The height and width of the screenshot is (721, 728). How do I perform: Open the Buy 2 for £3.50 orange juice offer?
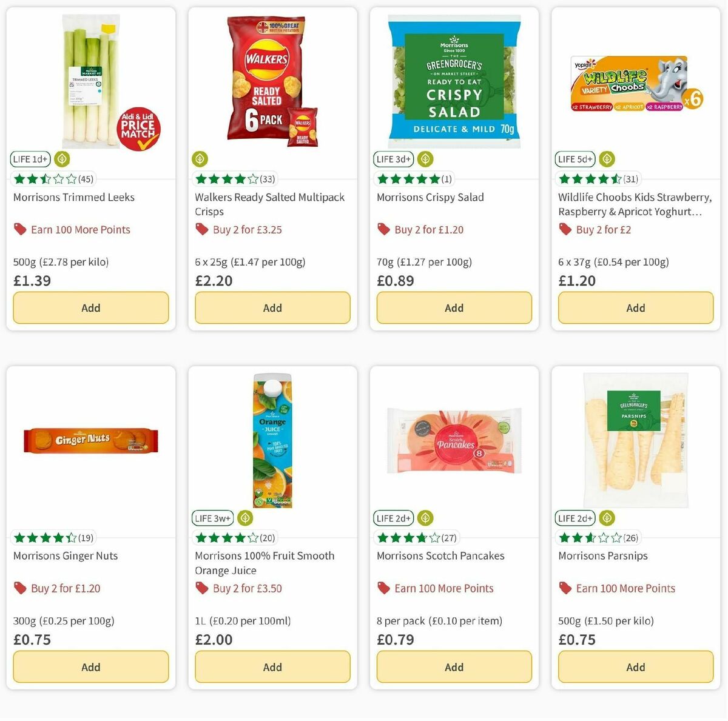click(245, 588)
